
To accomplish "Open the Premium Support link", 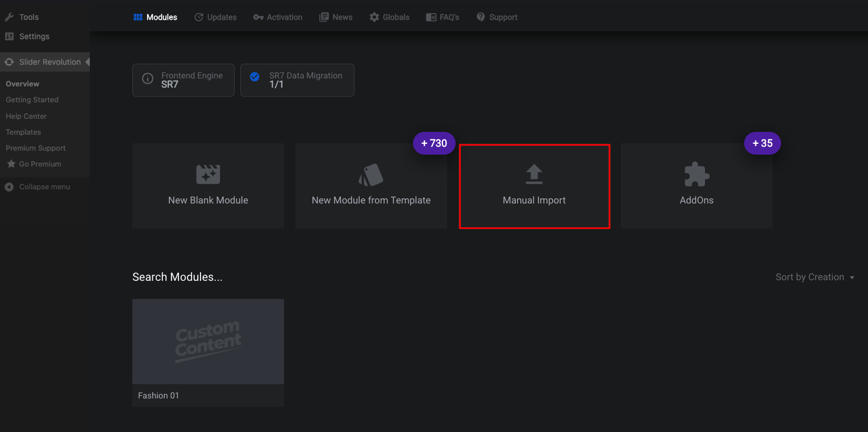I will pyautogui.click(x=36, y=148).
